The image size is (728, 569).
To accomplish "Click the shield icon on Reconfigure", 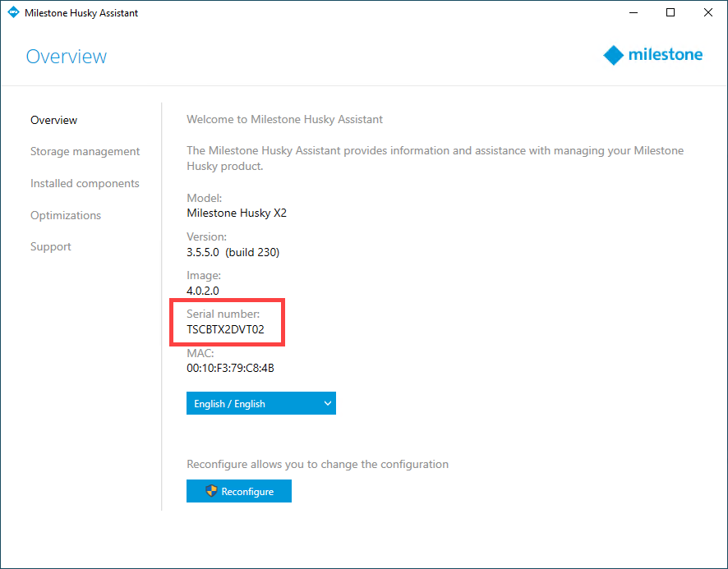I will [211, 491].
